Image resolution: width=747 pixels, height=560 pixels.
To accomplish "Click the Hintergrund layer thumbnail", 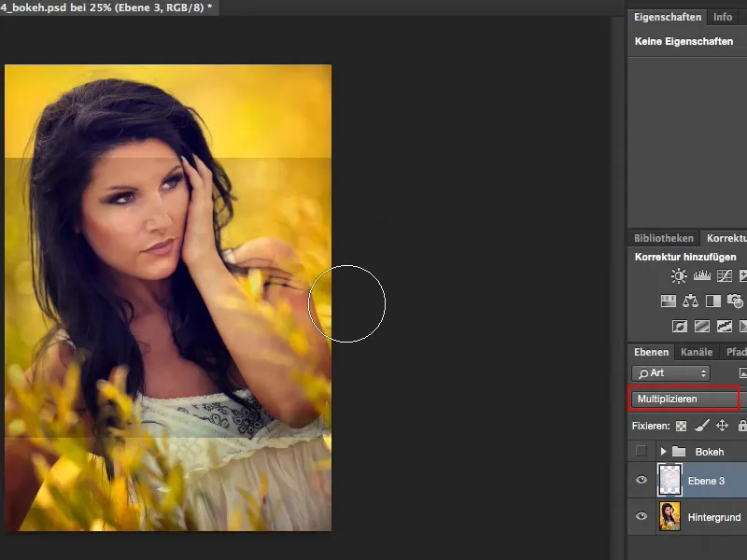I will pyautogui.click(x=669, y=517).
